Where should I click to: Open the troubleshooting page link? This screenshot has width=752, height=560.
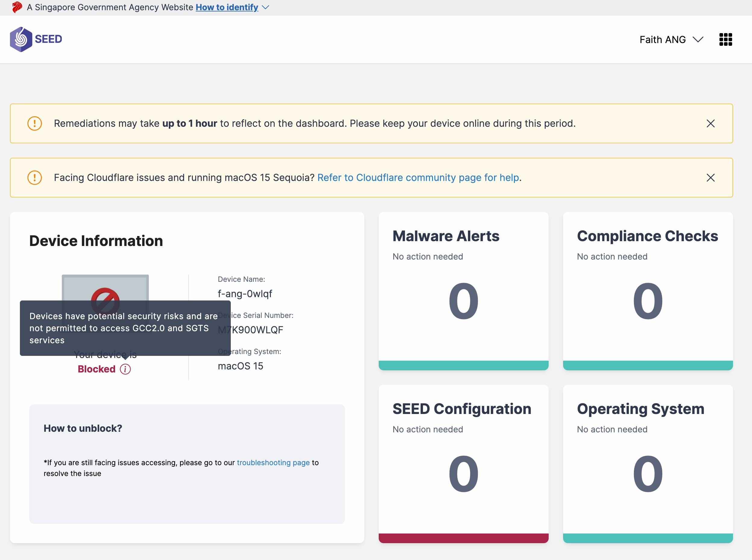[273, 462]
